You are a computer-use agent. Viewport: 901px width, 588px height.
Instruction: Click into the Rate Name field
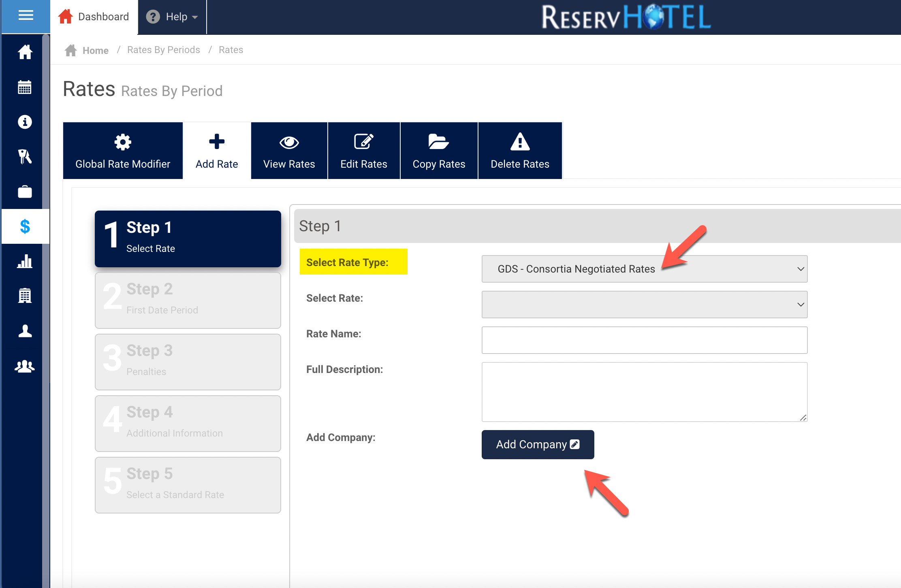point(644,340)
